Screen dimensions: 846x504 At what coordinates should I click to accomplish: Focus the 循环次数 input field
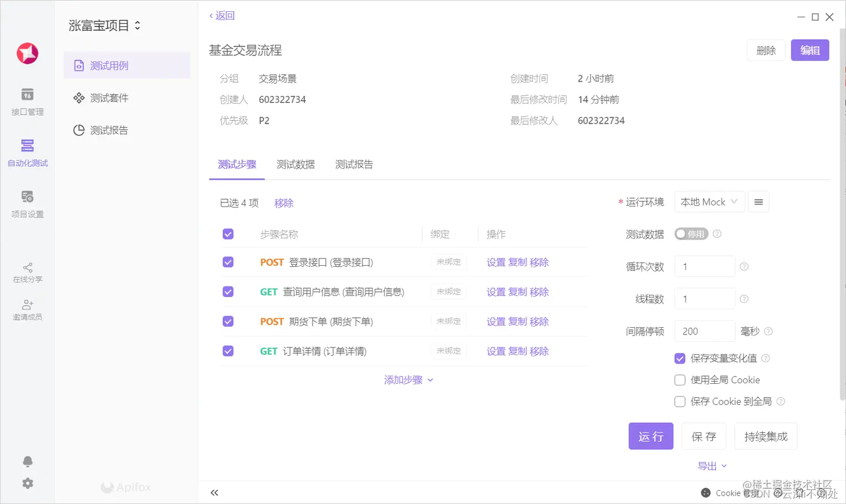704,267
